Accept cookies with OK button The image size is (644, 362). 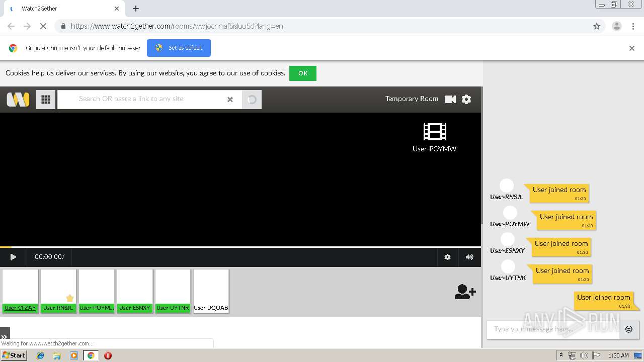click(x=303, y=73)
